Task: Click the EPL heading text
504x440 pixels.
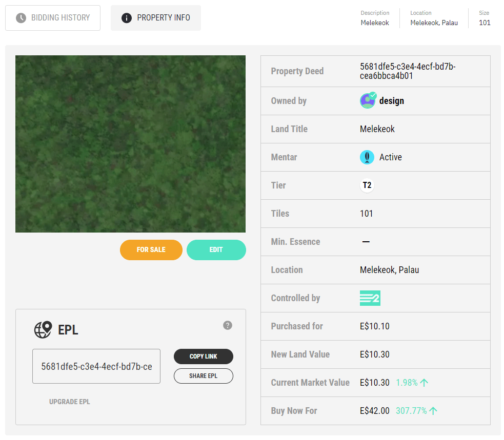Action: pyautogui.click(x=68, y=330)
